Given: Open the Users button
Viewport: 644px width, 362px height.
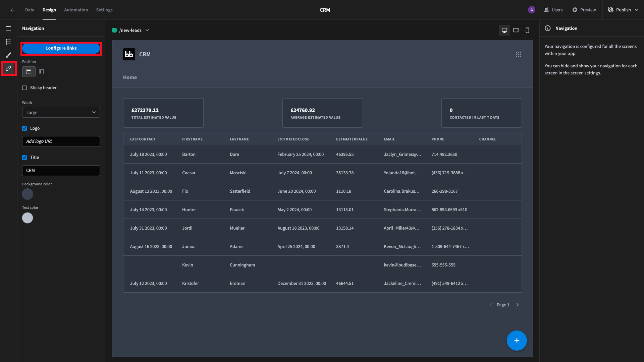Looking at the screenshot, I should (x=553, y=10).
